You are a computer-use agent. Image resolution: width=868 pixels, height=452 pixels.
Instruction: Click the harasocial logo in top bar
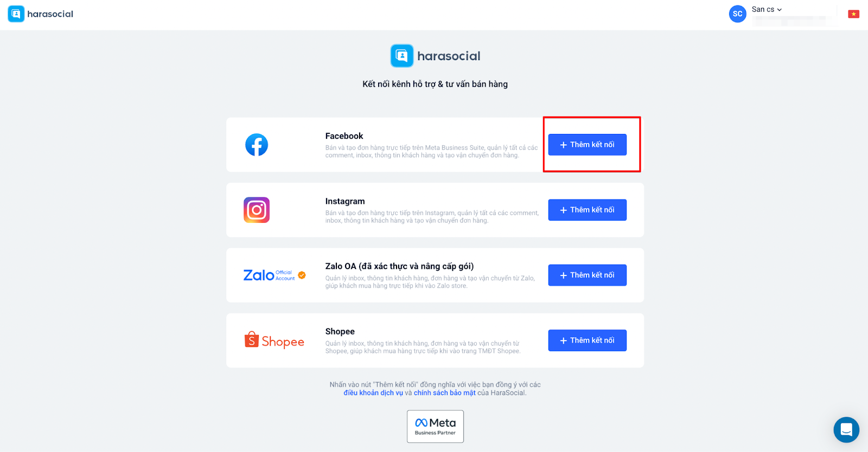pyautogui.click(x=41, y=14)
